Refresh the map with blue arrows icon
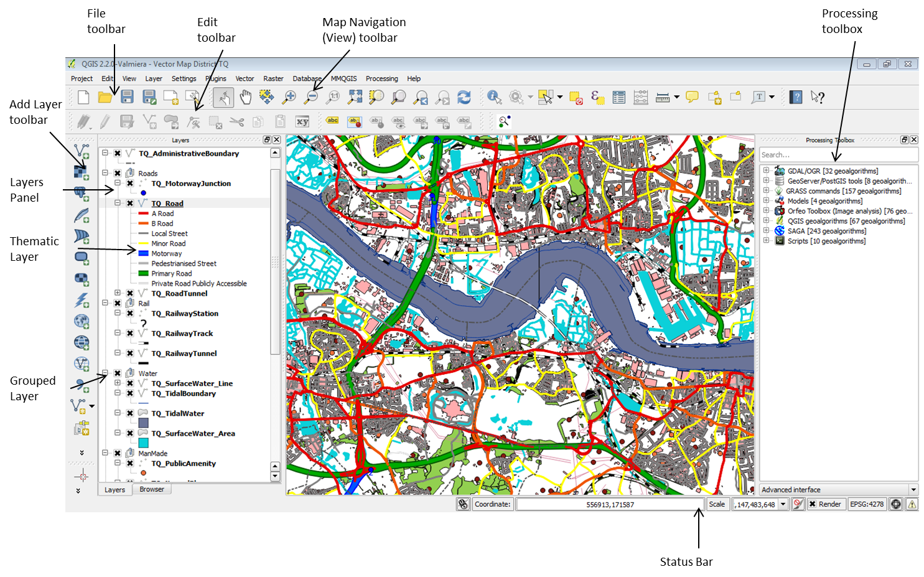 pyautogui.click(x=464, y=97)
